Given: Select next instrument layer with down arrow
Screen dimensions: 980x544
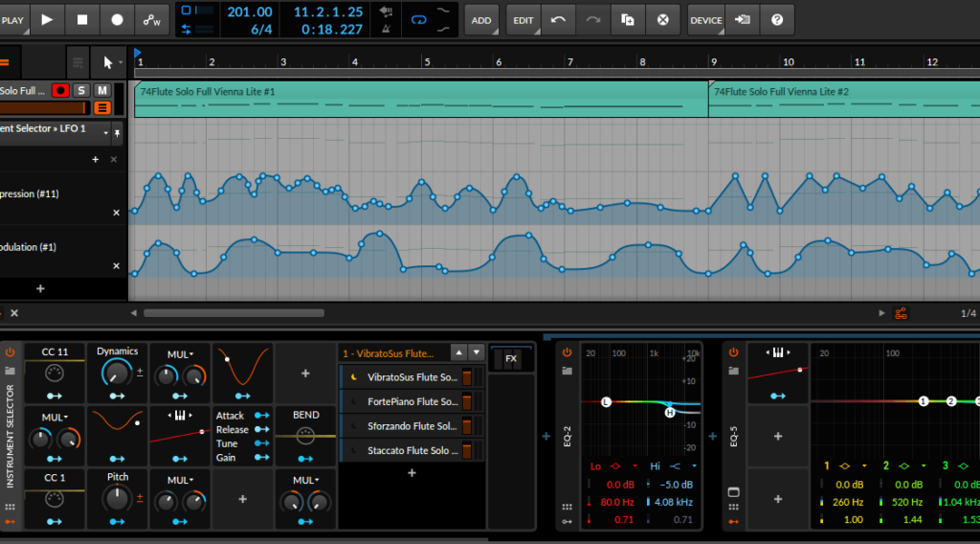Looking at the screenshot, I should (x=476, y=353).
